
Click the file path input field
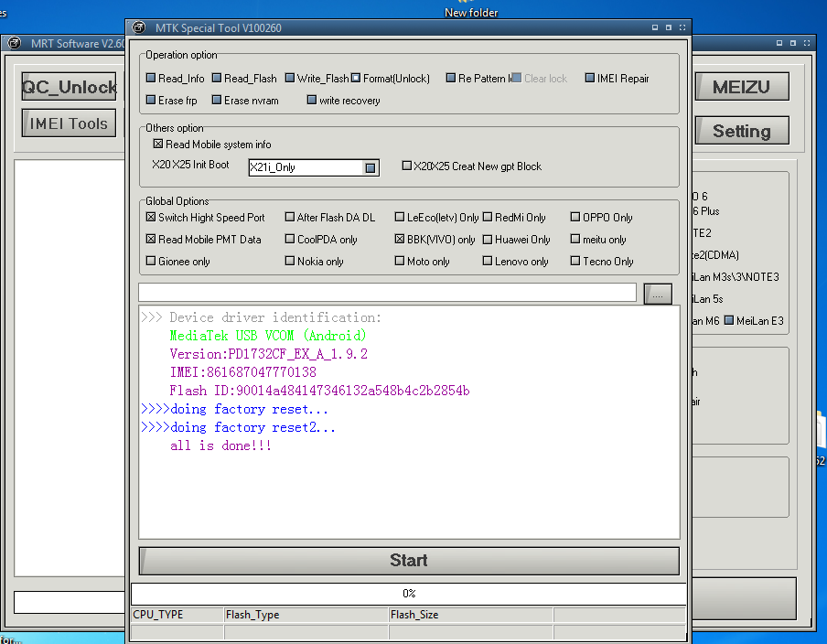(x=387, y=292)
